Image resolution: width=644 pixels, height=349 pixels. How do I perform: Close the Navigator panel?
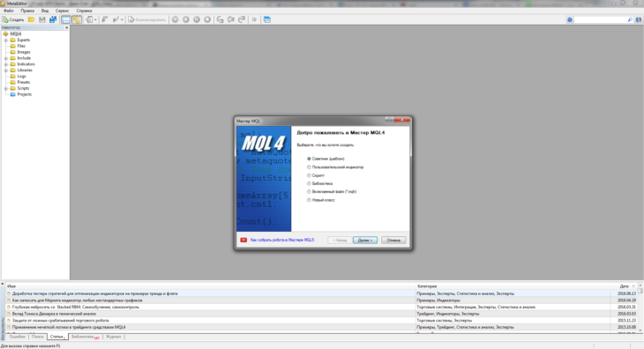pos(66,27)
